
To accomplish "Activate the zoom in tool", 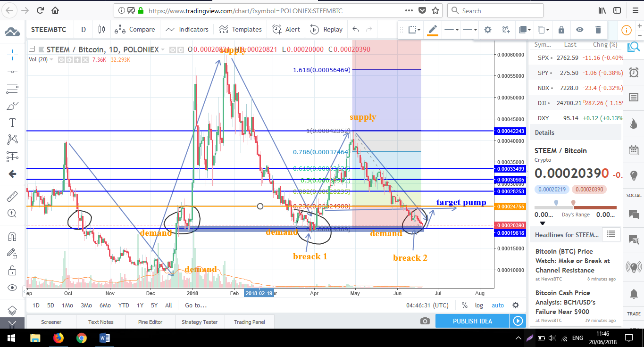I will [x=12, y=213].
